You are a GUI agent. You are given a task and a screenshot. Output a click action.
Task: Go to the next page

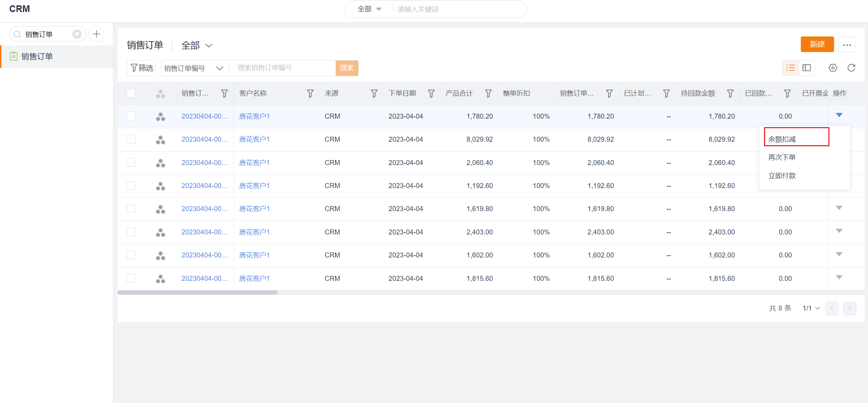pos(850,308)
